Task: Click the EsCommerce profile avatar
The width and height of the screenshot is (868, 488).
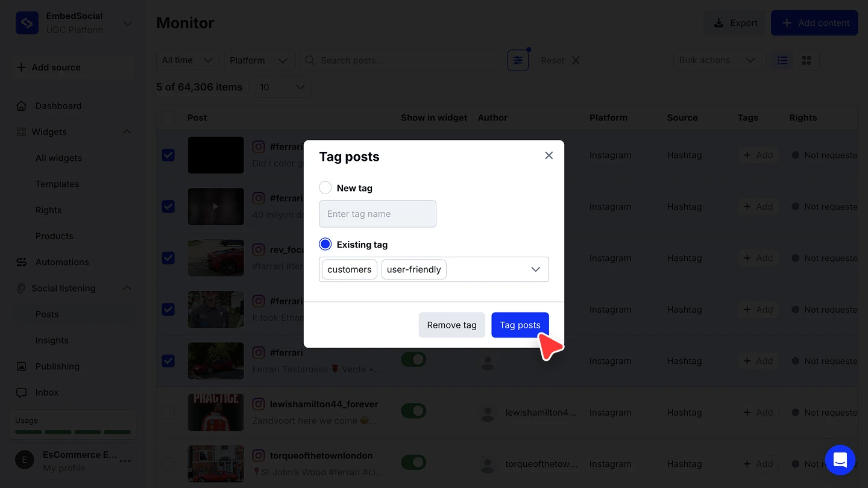Action: tap(25, 461)
